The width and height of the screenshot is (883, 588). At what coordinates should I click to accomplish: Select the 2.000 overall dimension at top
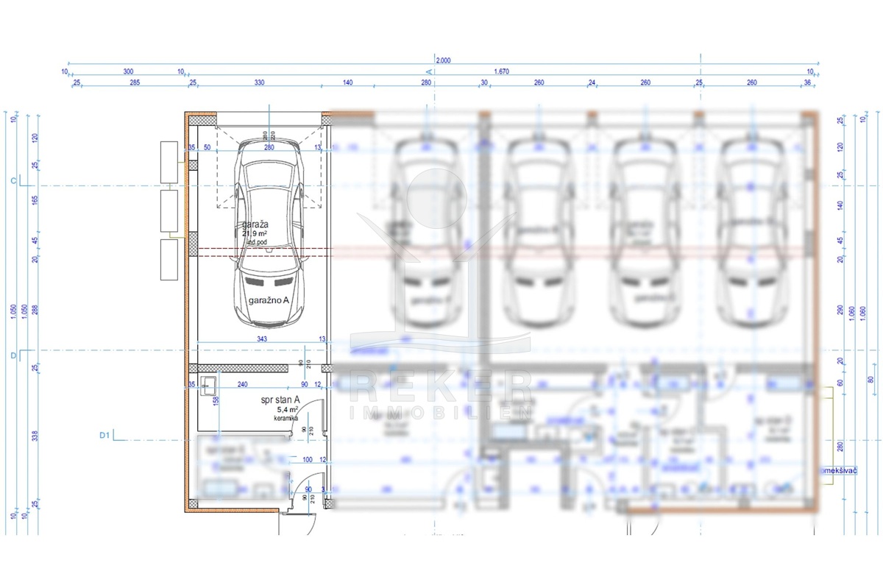(x=444, y=61)
